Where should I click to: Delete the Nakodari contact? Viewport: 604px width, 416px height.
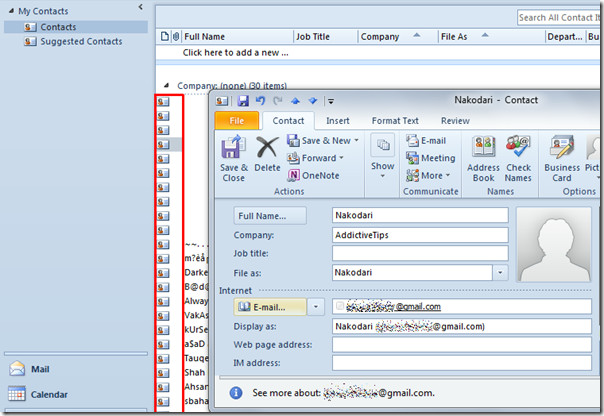pyautogui.click(x=267, y=154)
